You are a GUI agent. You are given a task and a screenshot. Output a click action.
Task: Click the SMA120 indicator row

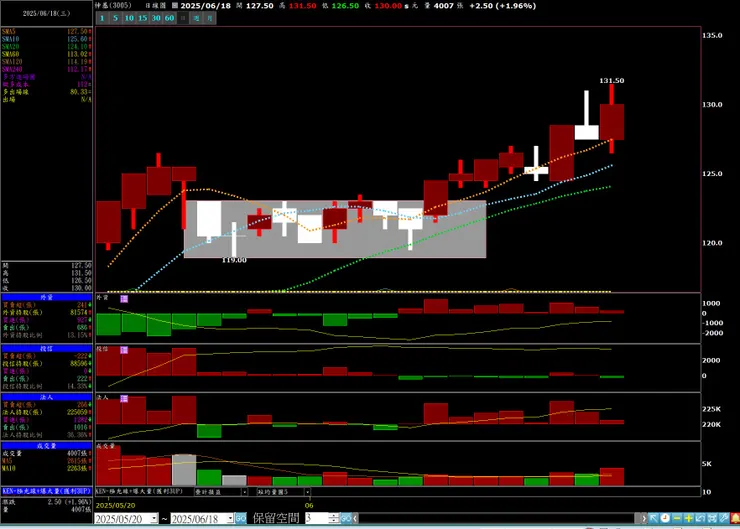point(46,62)
